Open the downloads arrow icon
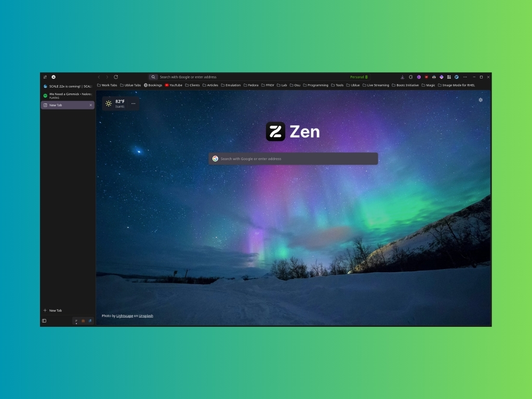 [403, 77]
